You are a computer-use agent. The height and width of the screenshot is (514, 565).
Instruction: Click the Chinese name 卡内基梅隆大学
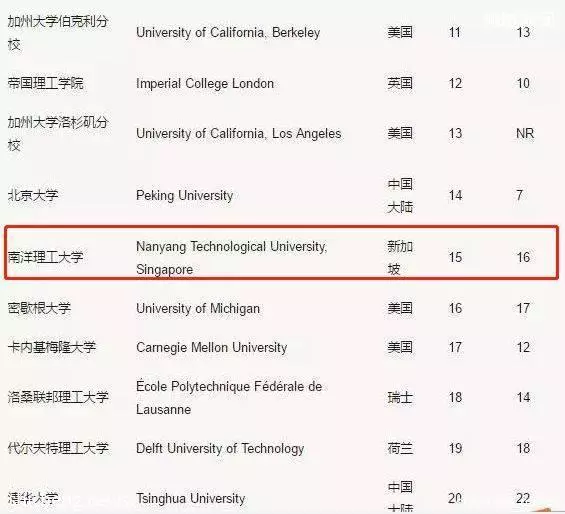[x=52, y=347]
